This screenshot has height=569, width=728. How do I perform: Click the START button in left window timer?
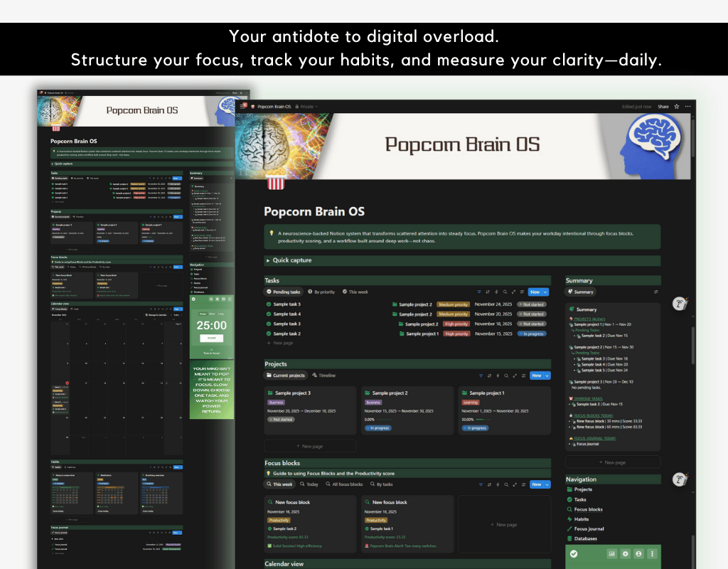pyautogui.click(x=211, y=338)
